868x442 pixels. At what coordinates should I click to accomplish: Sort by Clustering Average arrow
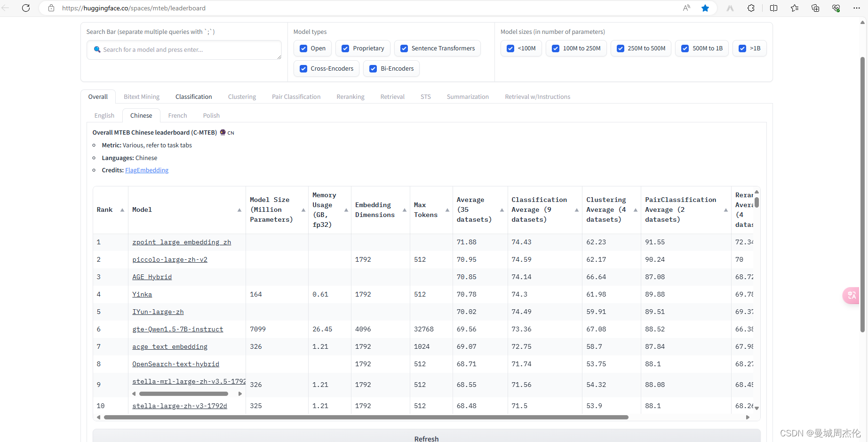pyautogui.click(x=636, y=210)
